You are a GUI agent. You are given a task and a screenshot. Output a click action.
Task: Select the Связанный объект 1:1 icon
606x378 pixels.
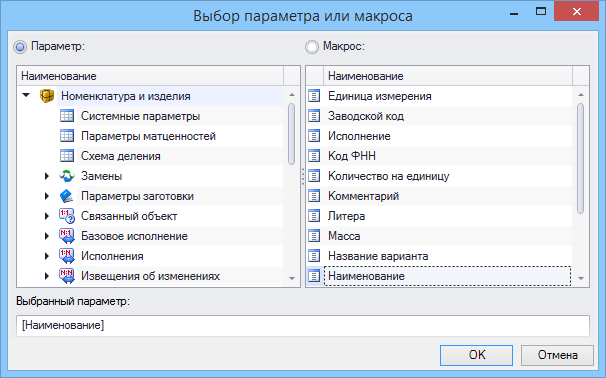67,216
